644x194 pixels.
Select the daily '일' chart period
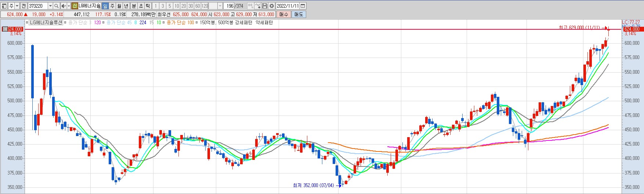tap(105, 6)
